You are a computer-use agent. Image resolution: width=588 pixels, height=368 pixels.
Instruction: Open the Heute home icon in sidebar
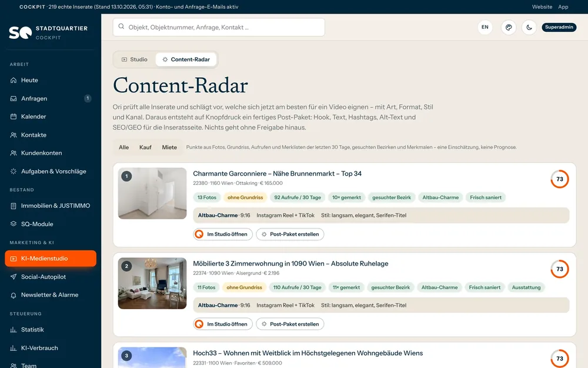pos(14,80)
